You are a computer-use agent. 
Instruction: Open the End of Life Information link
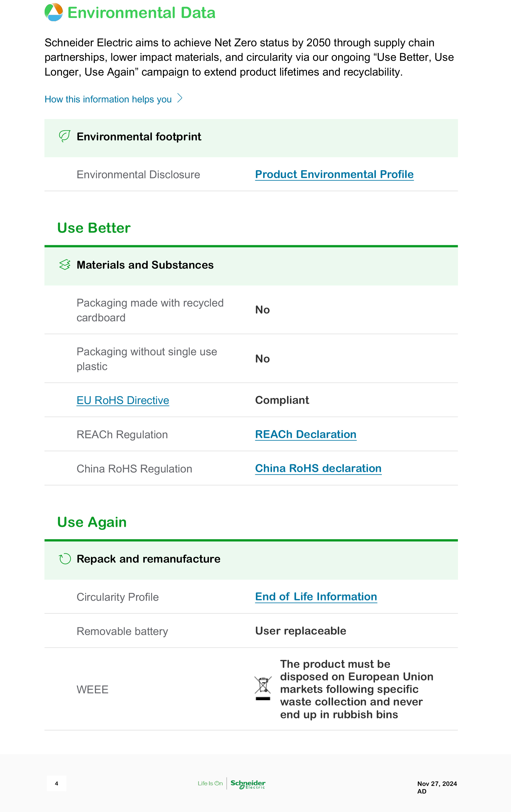(316, 597)
